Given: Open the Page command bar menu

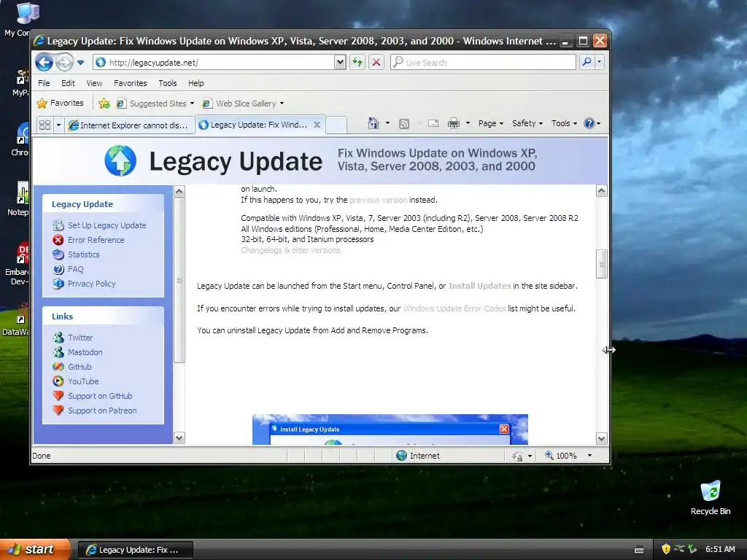Looking at the screenshot, I should 490,123.
